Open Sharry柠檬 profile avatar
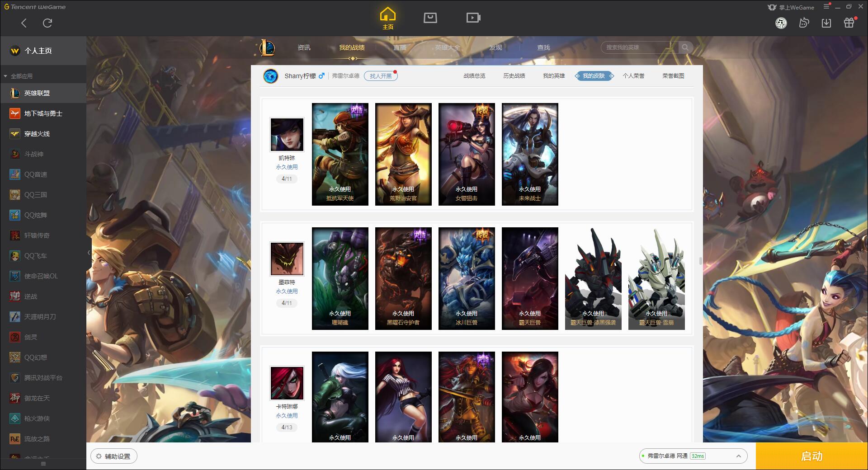Image resolution: width=868 pixels, height=470 pixels. (x=271, y=76)
